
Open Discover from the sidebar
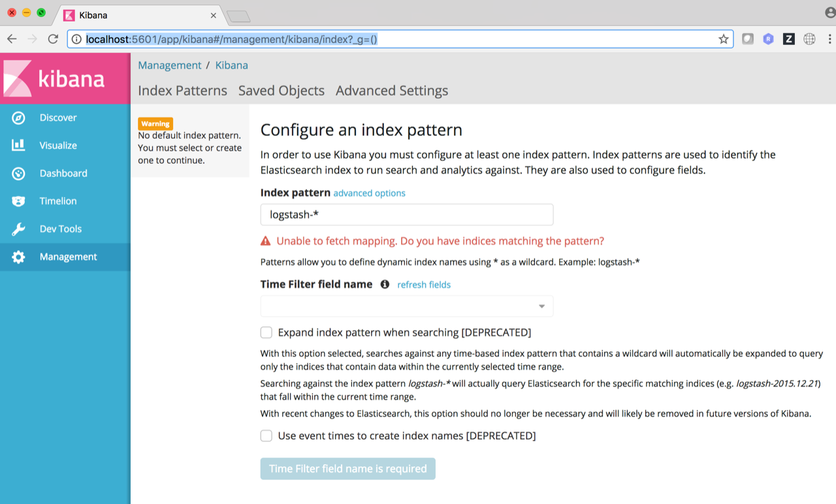(57, 118)
